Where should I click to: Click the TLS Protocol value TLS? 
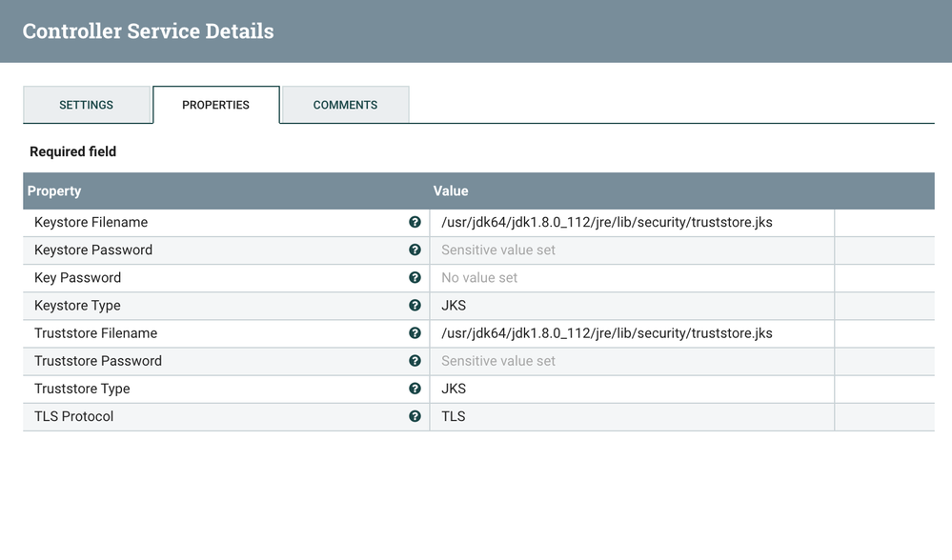454,416
